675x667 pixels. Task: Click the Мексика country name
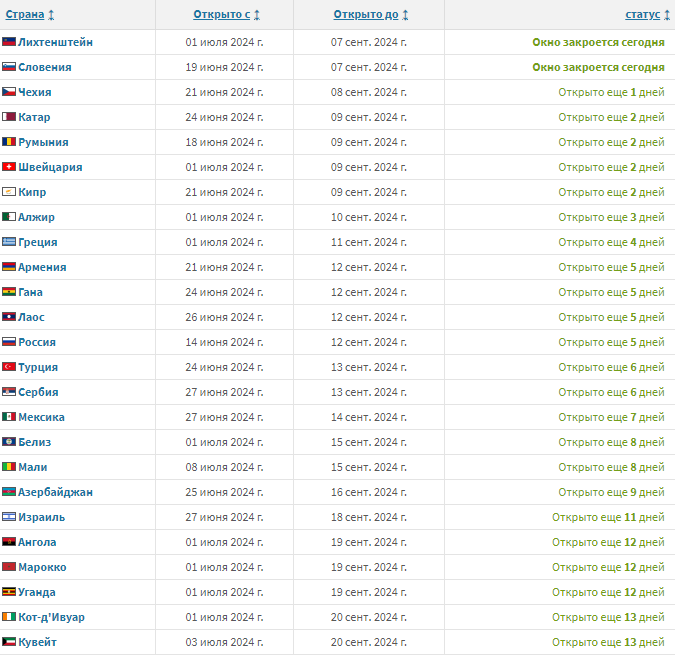(x=42, y=417)
